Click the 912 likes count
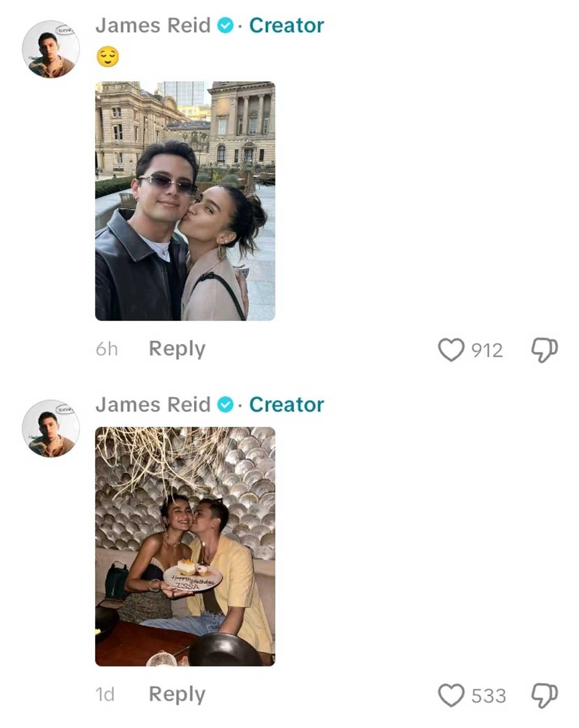Screen dimensions: 579x728 coord(487,350)
